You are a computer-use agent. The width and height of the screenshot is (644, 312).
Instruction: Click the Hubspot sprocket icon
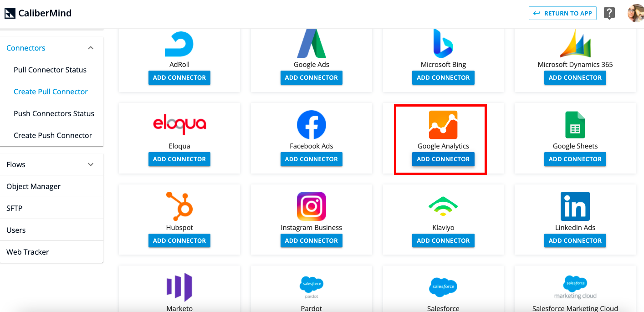pos(179,206)
